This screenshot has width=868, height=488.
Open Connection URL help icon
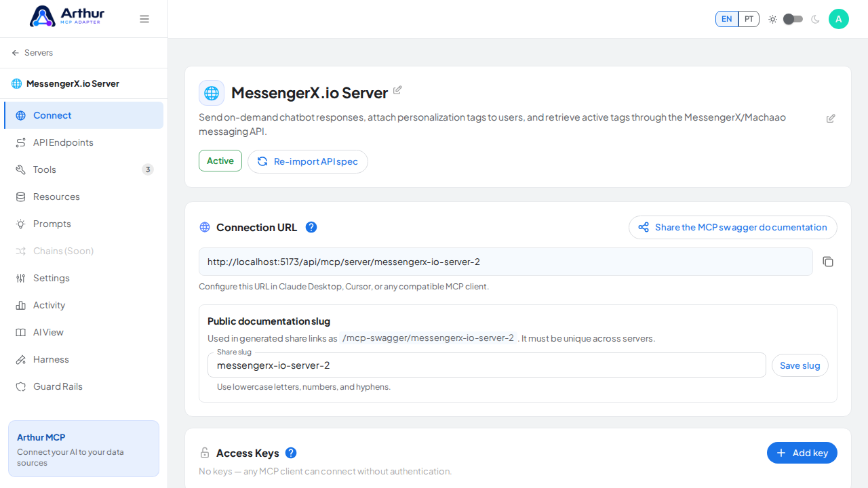pyautogui.click(x=311, y=227)
